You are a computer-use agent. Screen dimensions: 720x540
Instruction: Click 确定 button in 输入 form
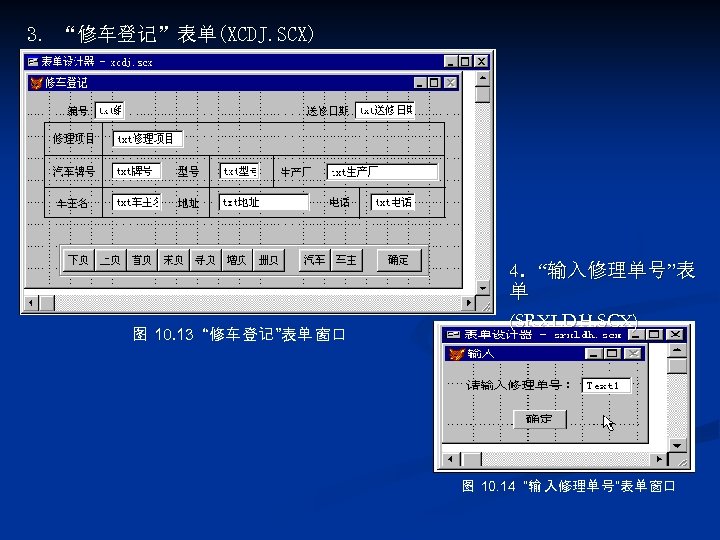tap(539, 419)
